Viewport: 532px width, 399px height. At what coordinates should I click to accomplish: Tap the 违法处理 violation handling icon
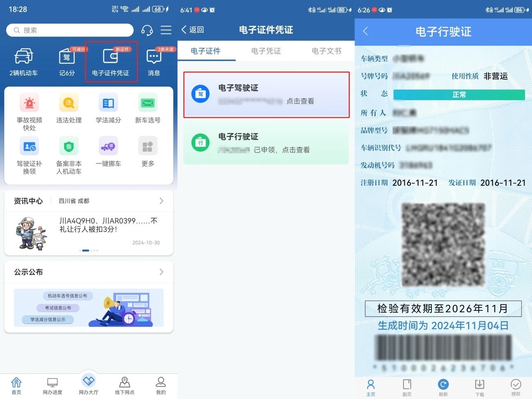click(69, 103)
